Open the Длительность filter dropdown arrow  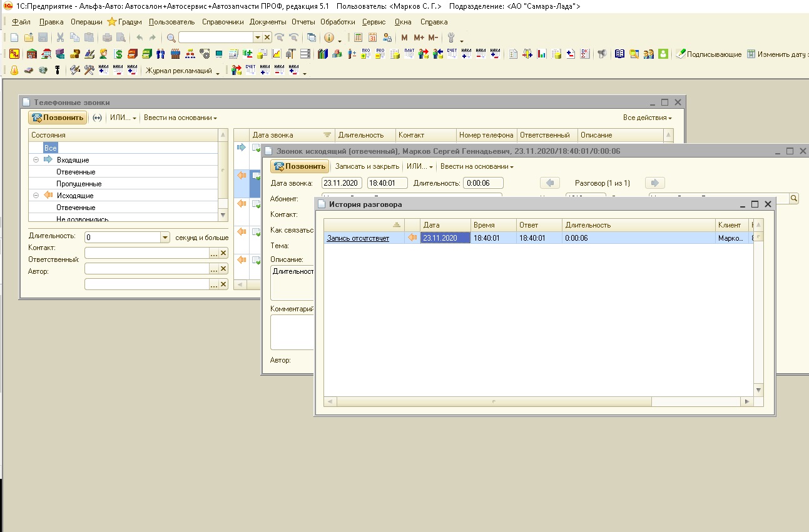pos(165,238)
